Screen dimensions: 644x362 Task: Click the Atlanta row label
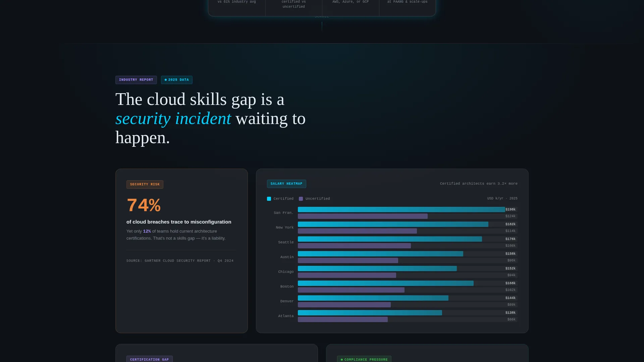point(286,316)
